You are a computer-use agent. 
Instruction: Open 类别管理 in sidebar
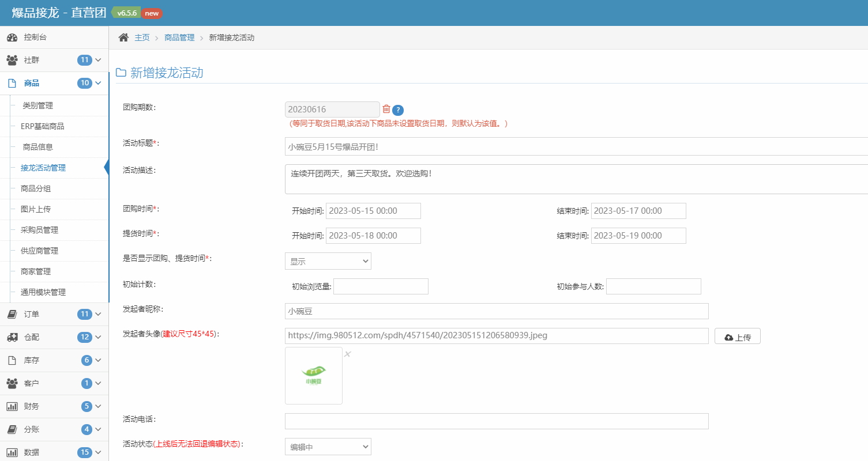38,105
